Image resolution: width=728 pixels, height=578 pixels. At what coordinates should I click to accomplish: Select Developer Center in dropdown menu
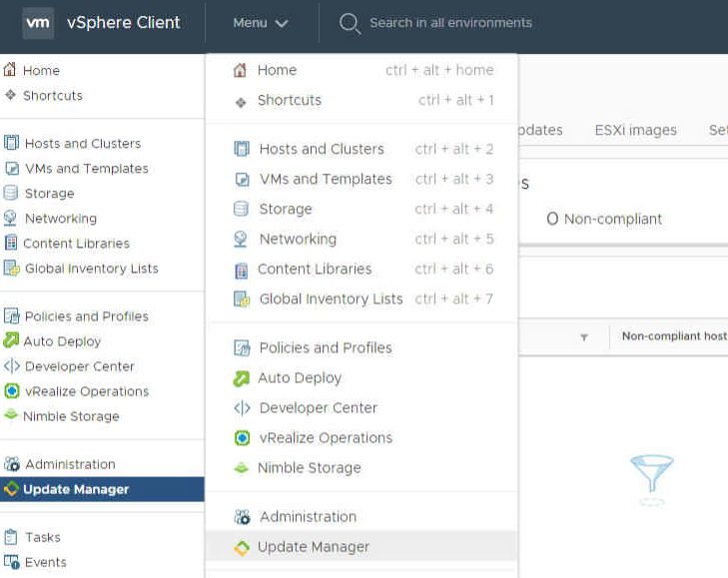[x=362, y=408]
